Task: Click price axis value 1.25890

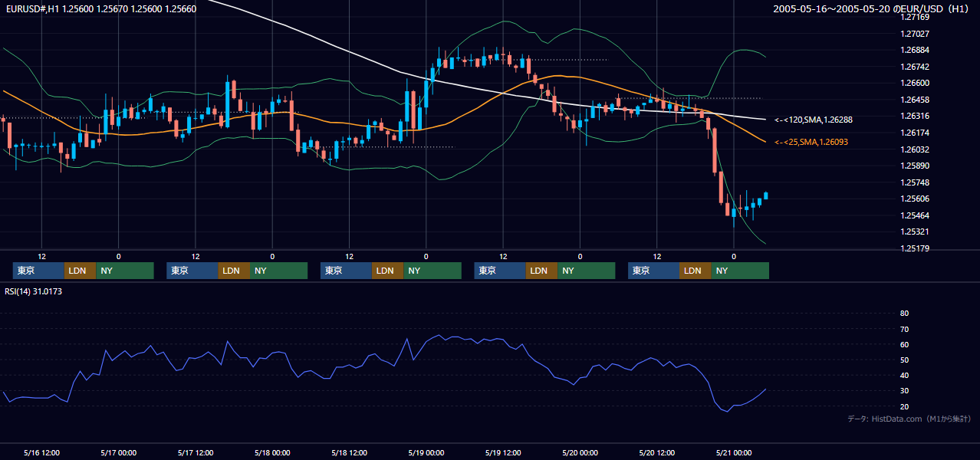Action: click(x=915, y=166)
